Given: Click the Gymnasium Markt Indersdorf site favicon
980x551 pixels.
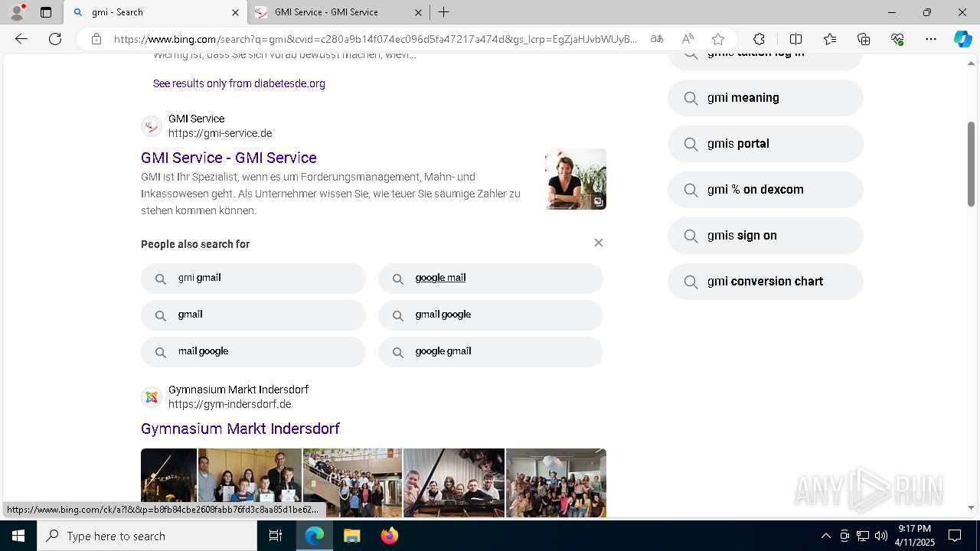Looking at the screenshot, I should pyautogui.click(x=152, y=397).
